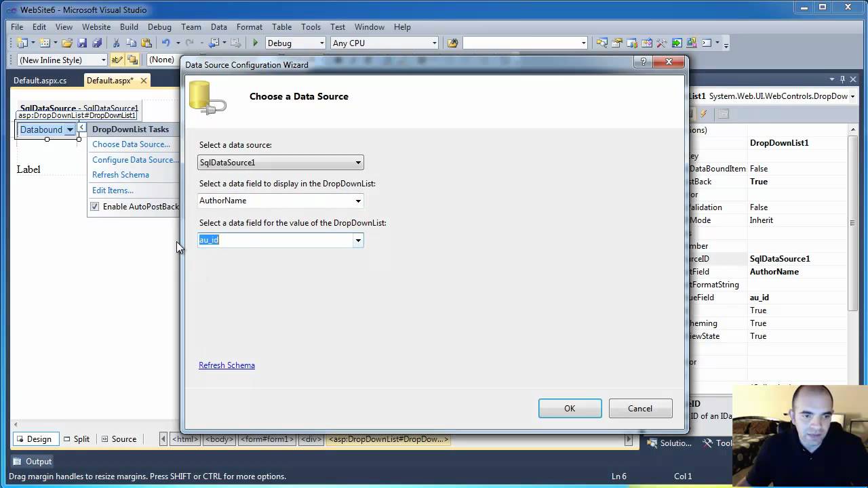The width and height of the screenshot is (868, 488).
Task: Open the Properties object selector dropdown
Action: pyautogui.click(x=852, y=96)
